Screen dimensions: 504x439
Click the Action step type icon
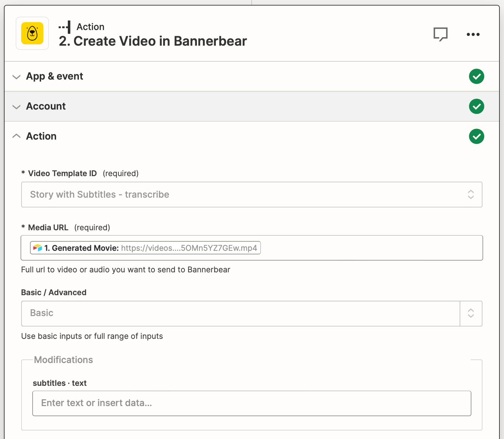(65, 27)
